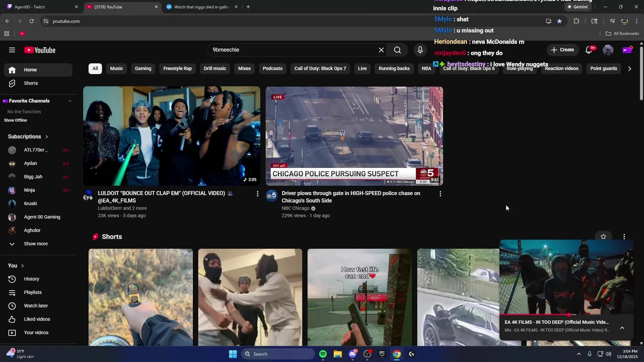Open Liked videos in sidebar
Viewport: 644px width, 362px height.
pos(38,319)
